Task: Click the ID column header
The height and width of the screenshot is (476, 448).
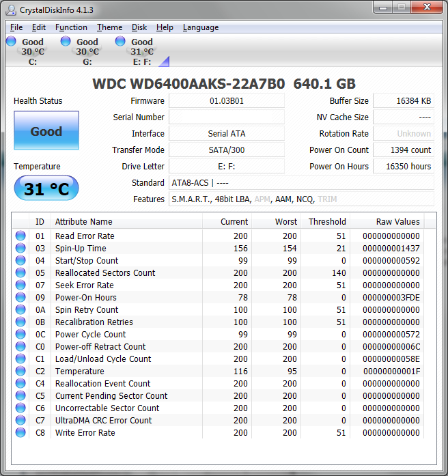Action: pos(40,221)
